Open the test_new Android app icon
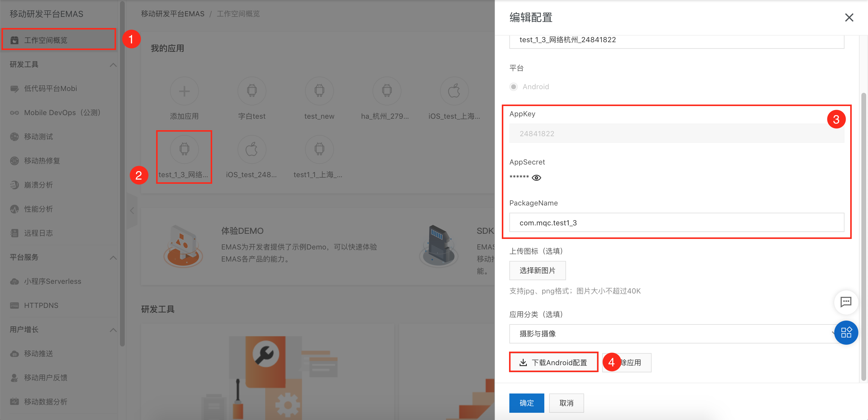Screen dimensions: 868x420 [x=319, y=91]
